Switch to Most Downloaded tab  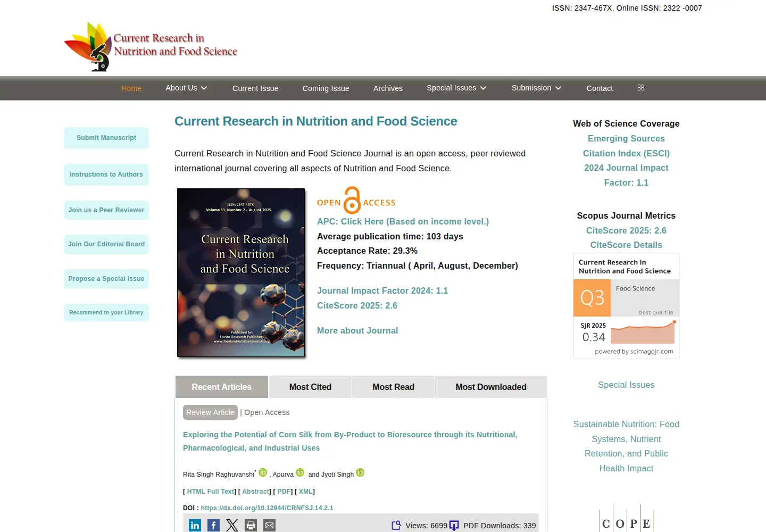491,387
